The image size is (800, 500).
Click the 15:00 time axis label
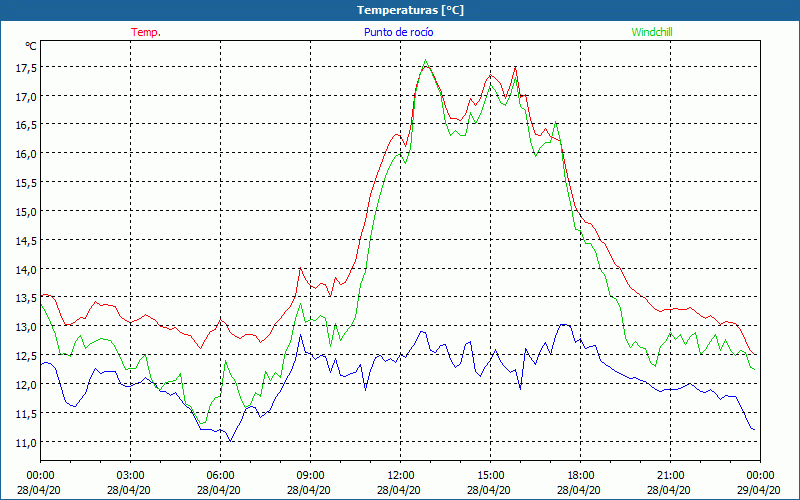(490, 476)
